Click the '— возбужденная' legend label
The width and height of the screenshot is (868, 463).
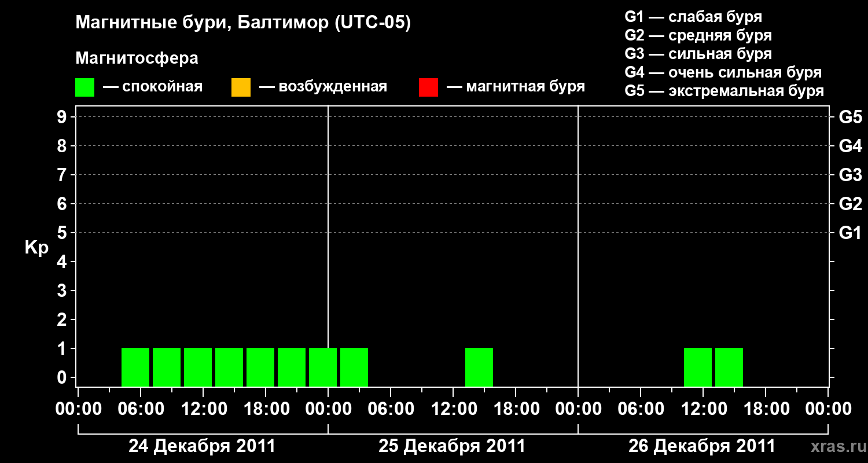[x=323, y=87]
